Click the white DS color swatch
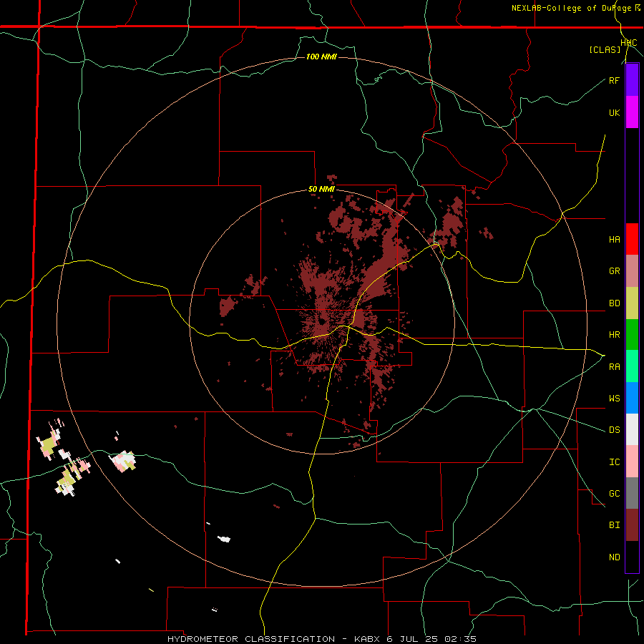This screenshot has height=644, width=644. click(632, 429)
